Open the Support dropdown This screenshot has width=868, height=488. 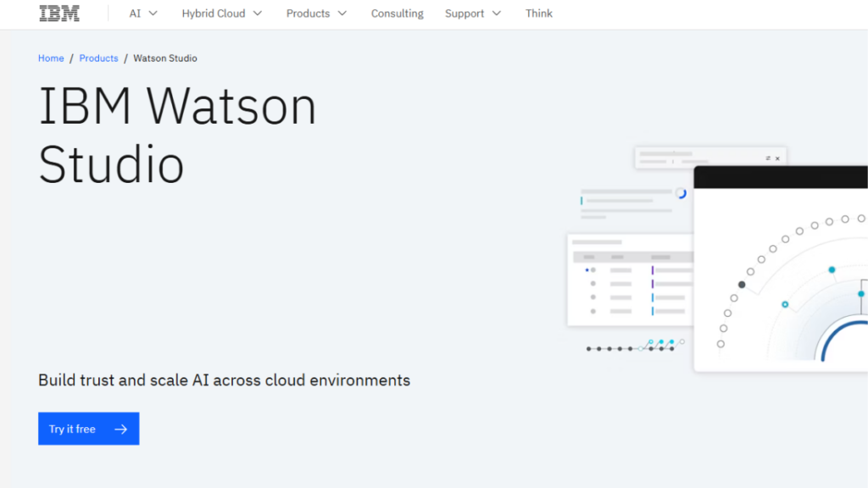(472, 13)
